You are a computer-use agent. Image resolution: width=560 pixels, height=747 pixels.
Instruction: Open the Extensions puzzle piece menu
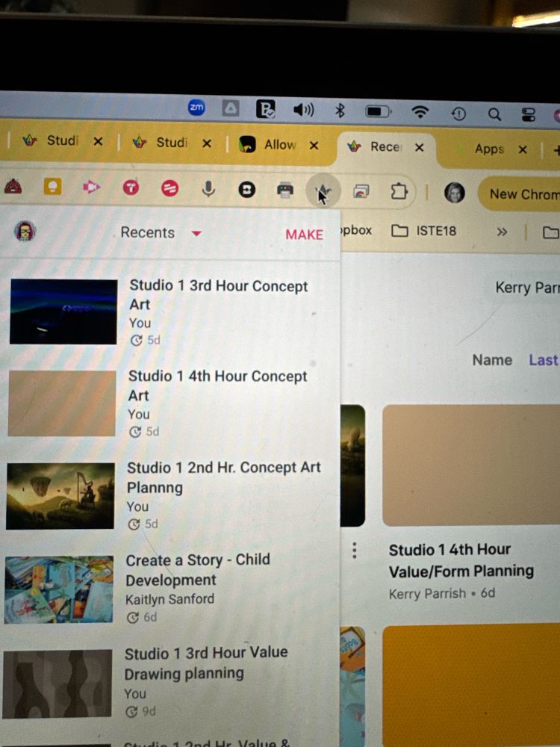pos(399,191)
